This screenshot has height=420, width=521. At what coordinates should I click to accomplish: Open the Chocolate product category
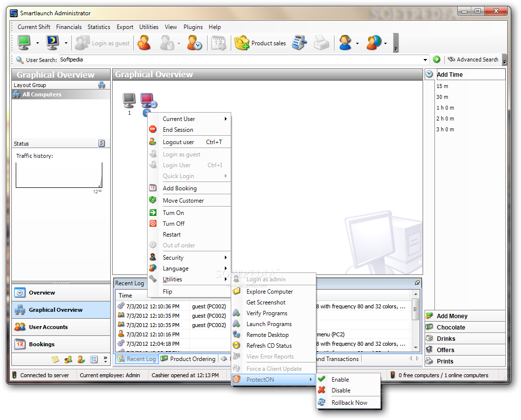click(x=465, y=327)
